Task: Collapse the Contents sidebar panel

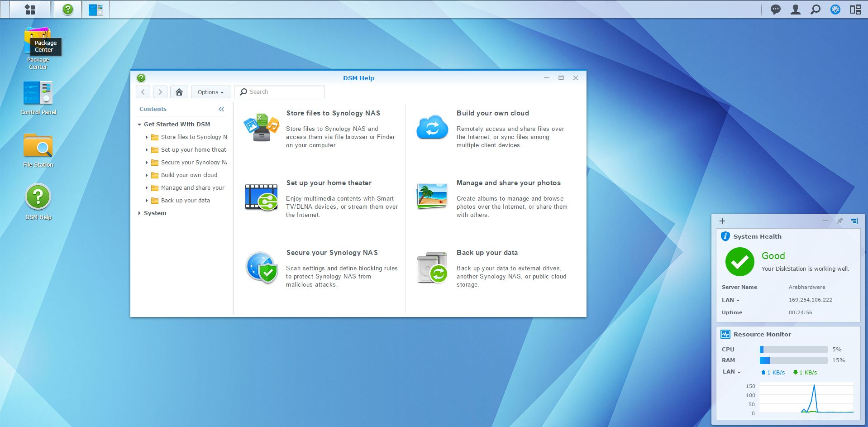Action: click(x=221, y=109)
